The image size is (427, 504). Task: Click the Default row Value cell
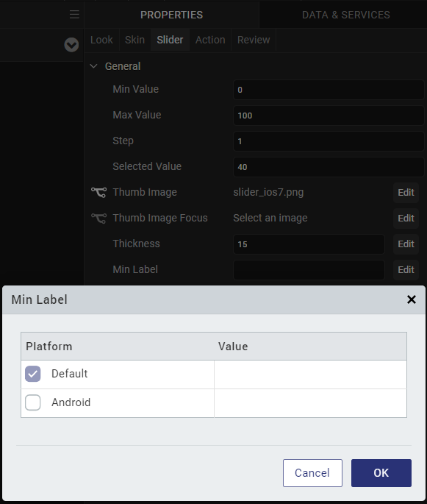click(310, 375)
